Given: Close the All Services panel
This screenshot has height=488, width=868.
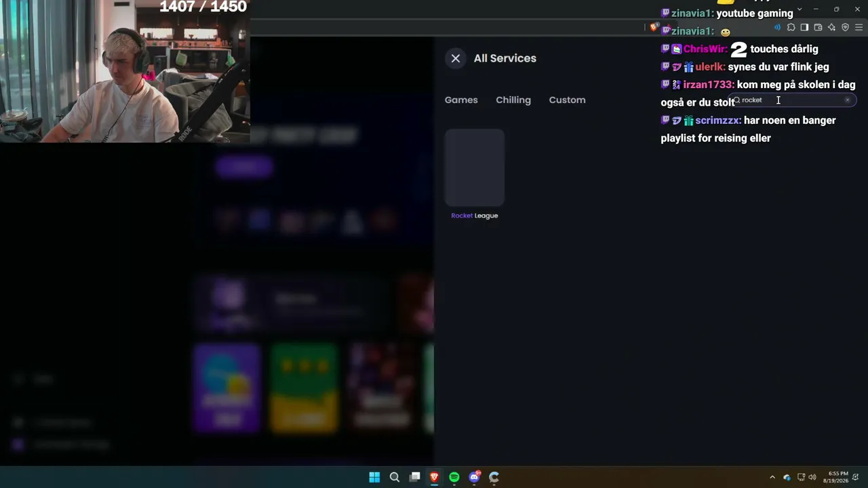Looking at the screenshot, I should [456, 58].
